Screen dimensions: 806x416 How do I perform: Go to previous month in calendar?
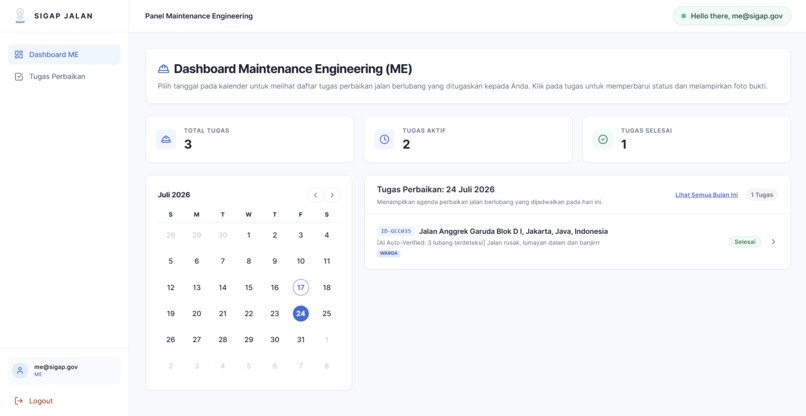click(x=316, y=195)
